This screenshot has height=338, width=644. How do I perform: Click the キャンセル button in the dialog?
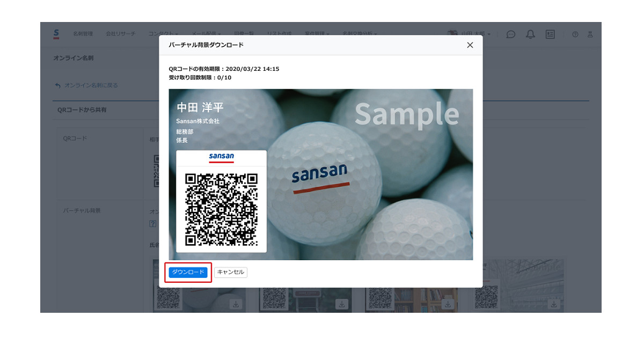232,273
